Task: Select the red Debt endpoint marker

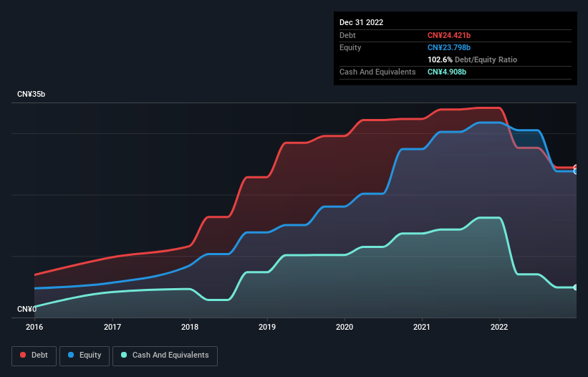Action: (576, 167)
